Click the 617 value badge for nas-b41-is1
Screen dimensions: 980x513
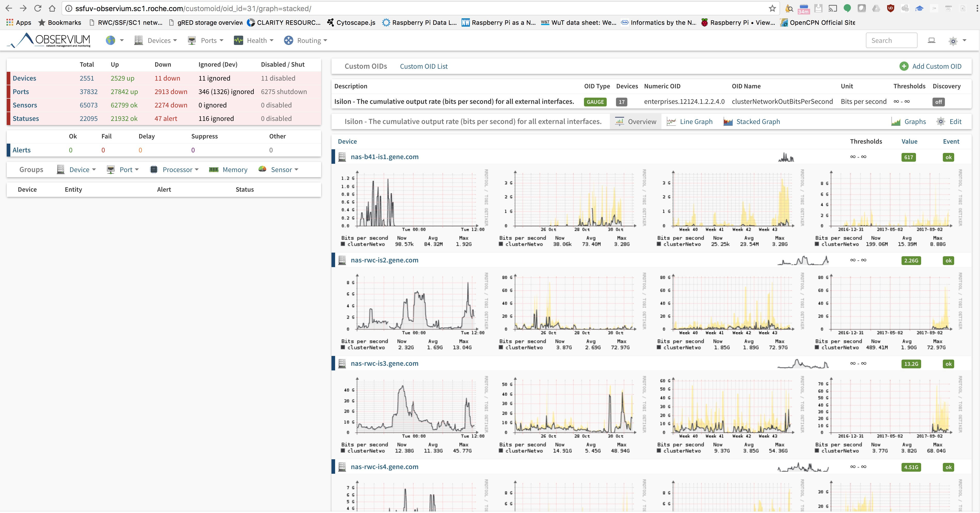908,157
